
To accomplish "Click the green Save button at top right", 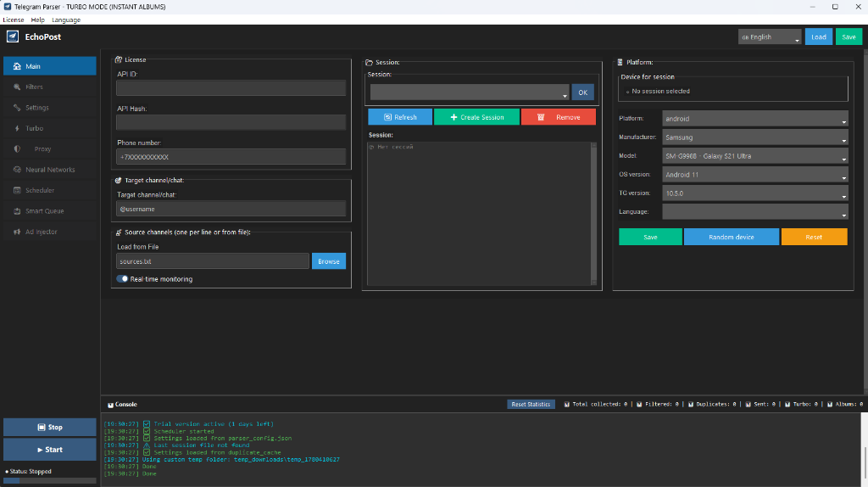I will [849, 37].
